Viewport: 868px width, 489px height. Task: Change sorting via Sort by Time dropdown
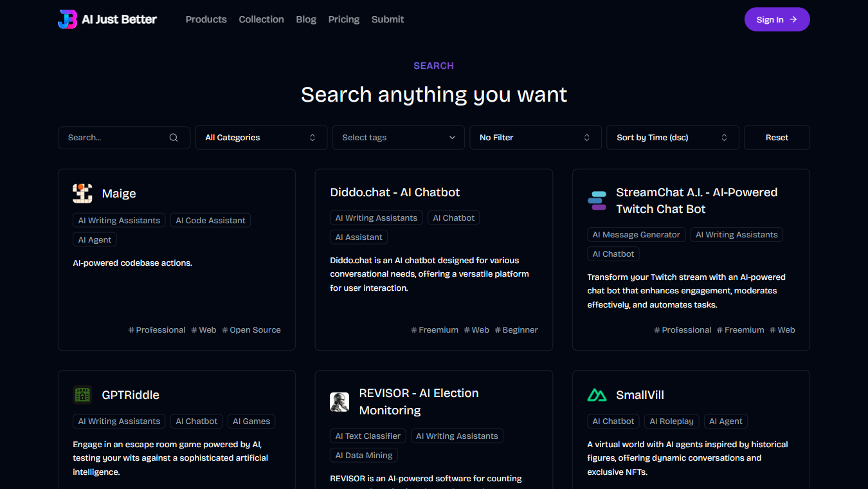(x=672, y=137)
